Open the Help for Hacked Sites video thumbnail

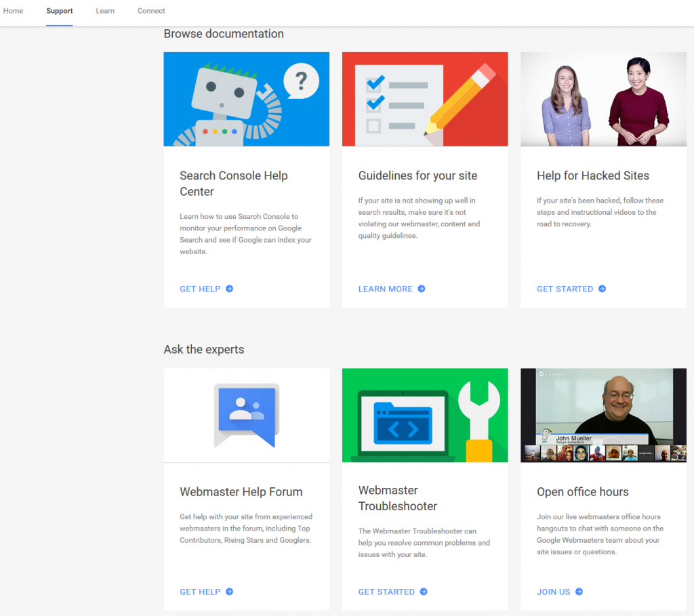[603, 99]
